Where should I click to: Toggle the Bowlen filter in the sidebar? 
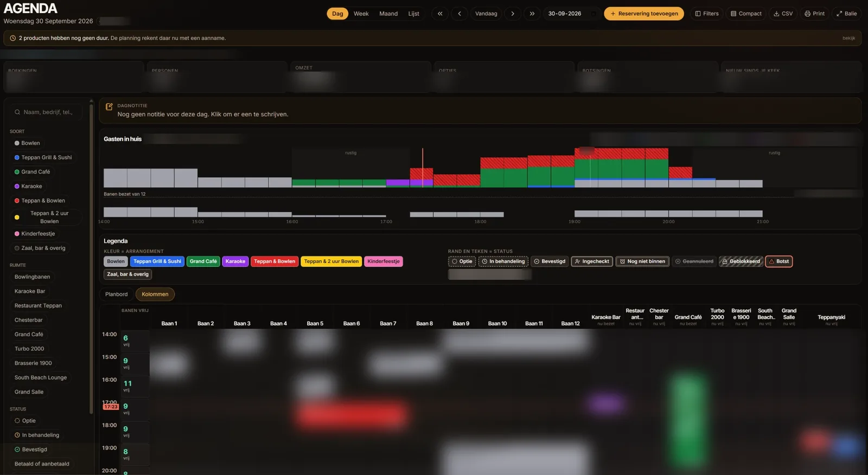27,143
